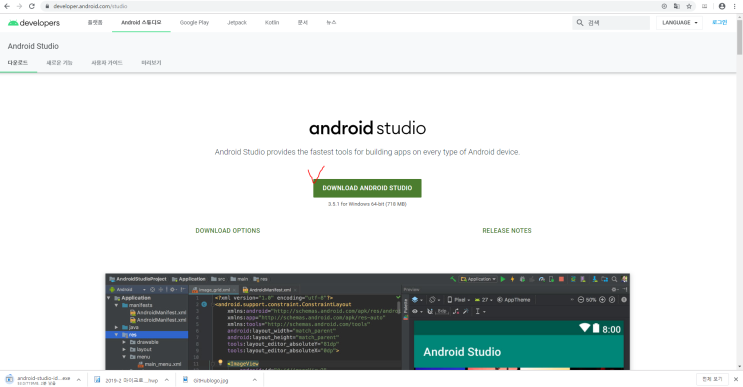Open the hwp file download options chevron
This screenshot has height=387, width=743.
(x=167, y=379)
